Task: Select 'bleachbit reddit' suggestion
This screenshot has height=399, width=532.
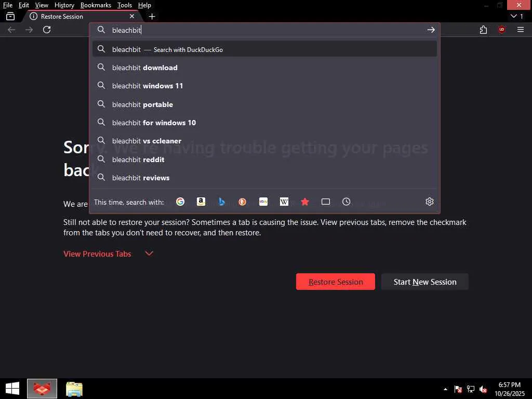Action: pos(264,159)
